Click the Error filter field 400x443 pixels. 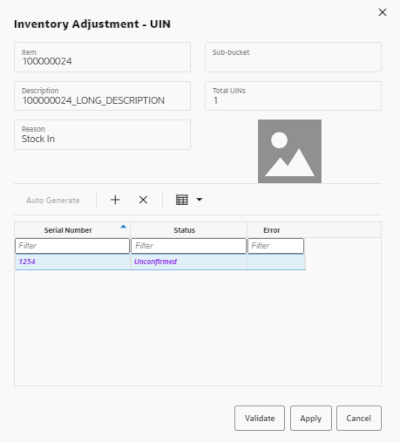[x=276, y=246]
